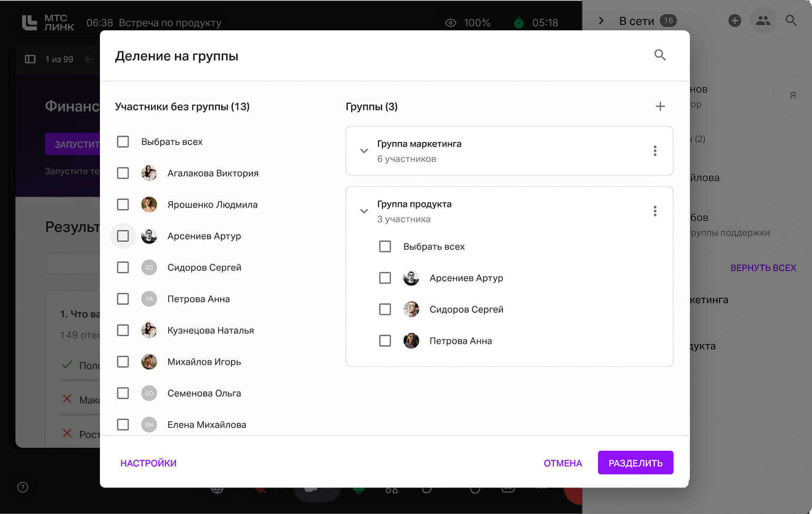Screen dimensions: 812x514
Task: Cancel with the ОТМЕНА button
Action: pos(563,463)
